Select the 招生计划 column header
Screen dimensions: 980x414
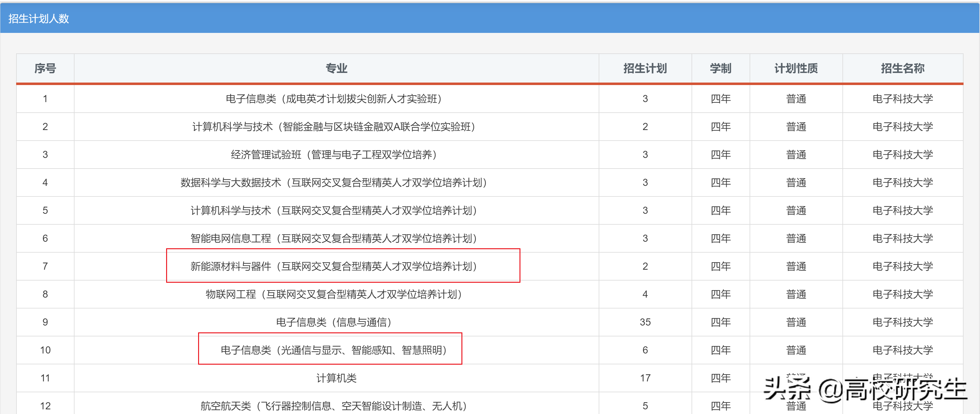pyautogui.click(x=644, y=68)
